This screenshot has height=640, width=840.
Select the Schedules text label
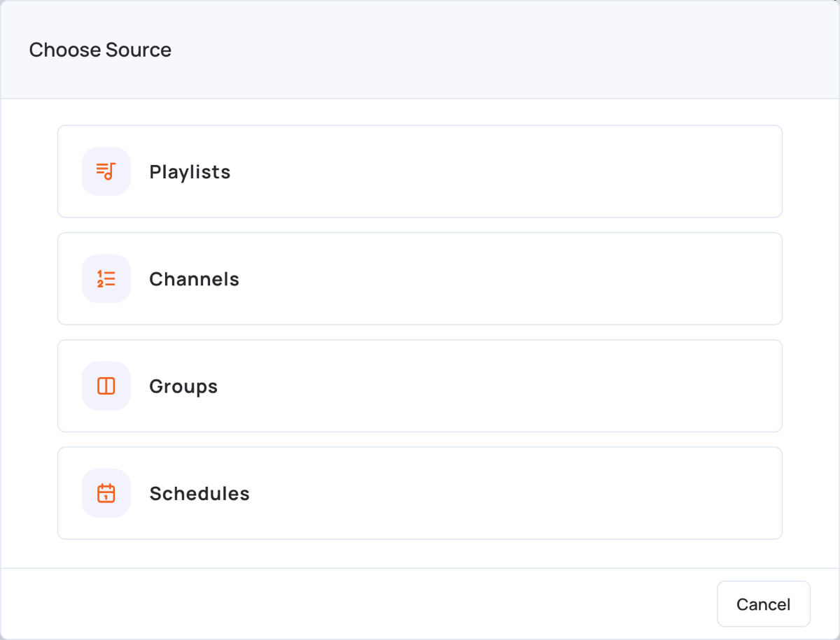click(x=199, y=494)
